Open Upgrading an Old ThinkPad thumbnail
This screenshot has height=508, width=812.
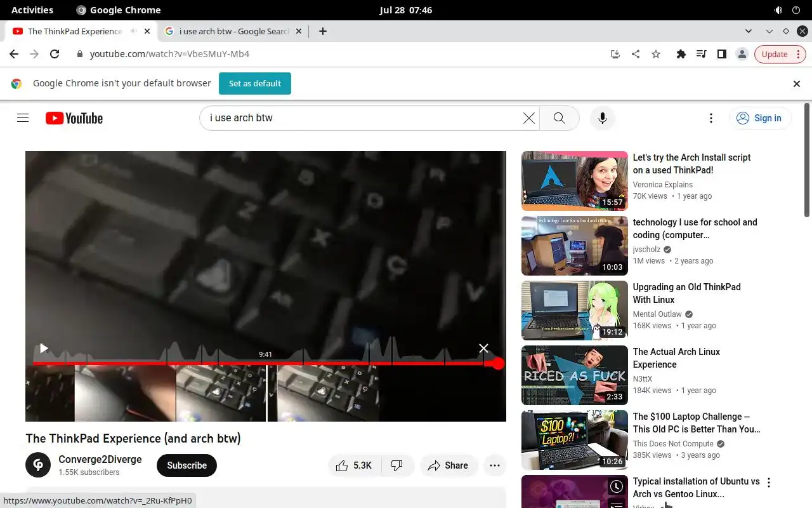click(x=575, y=311)
